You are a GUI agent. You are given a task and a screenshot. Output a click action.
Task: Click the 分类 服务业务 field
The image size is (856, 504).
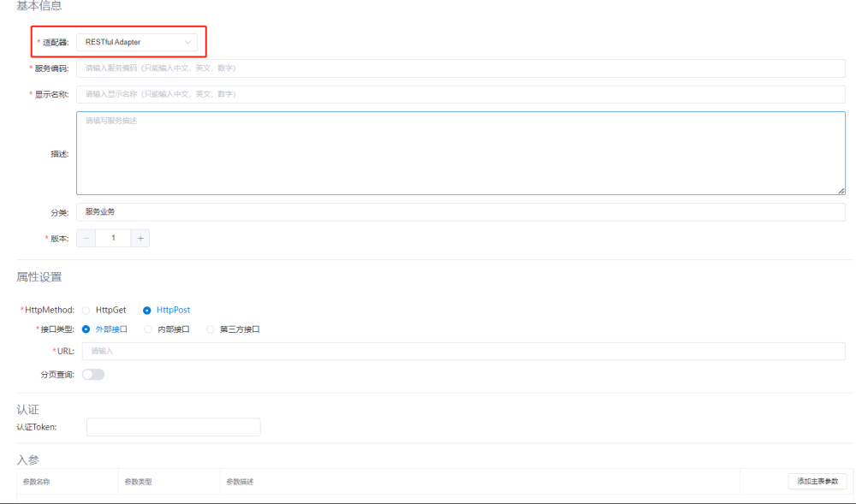pyautogui.click(x=461, y=211)
